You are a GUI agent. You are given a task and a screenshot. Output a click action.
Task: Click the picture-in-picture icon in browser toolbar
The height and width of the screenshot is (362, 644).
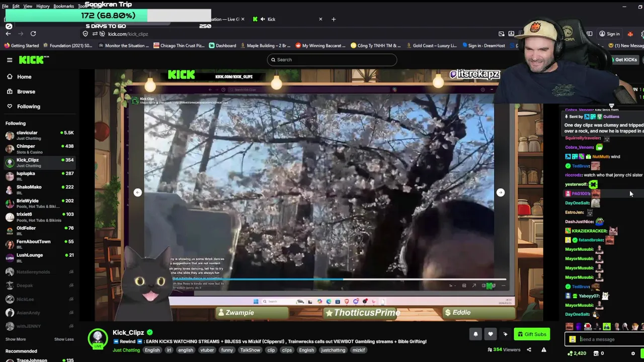coord(502,34)
